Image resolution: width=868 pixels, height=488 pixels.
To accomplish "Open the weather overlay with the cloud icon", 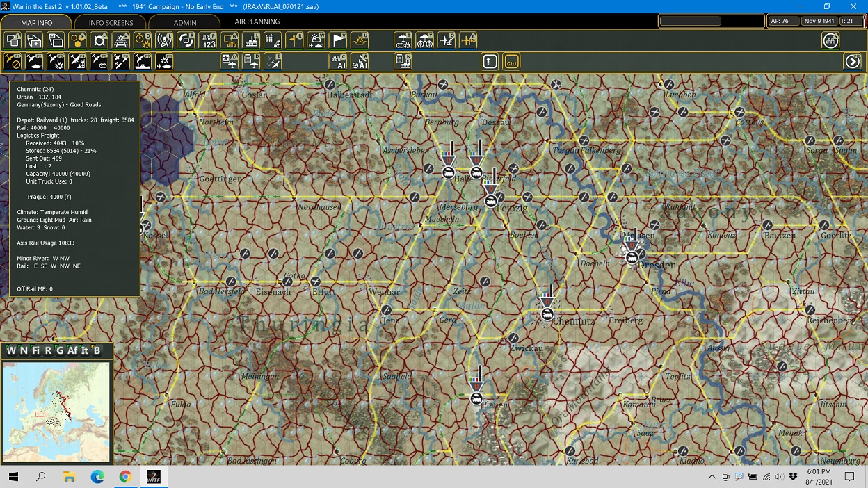I will (316, 40).
